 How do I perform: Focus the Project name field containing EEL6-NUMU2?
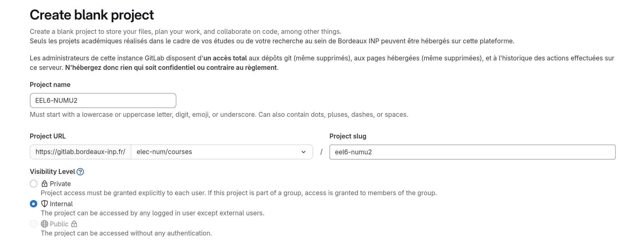point(103,100)
